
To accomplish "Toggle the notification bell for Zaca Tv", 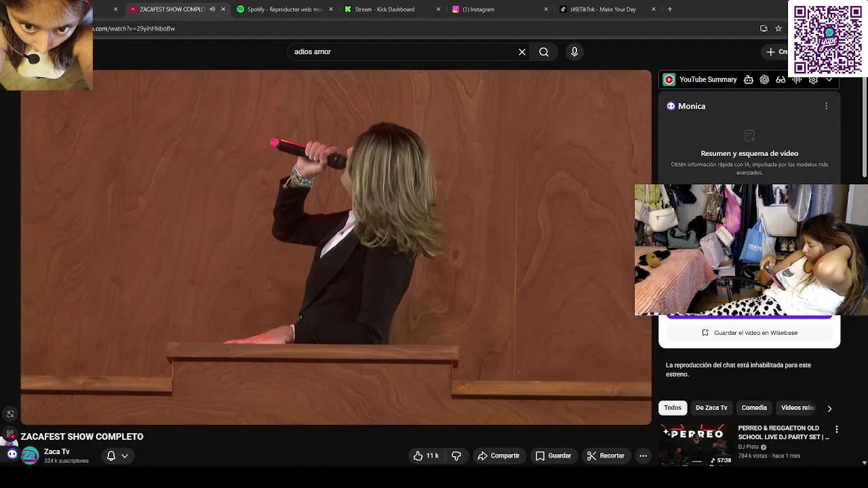I will tap(111, 455).
